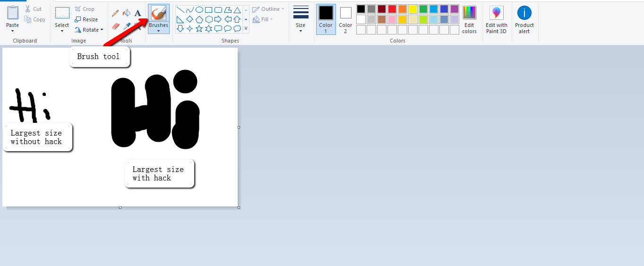Screen dimensions: 644x266
Task: Pick the Eraser tool
Action: 115,26
